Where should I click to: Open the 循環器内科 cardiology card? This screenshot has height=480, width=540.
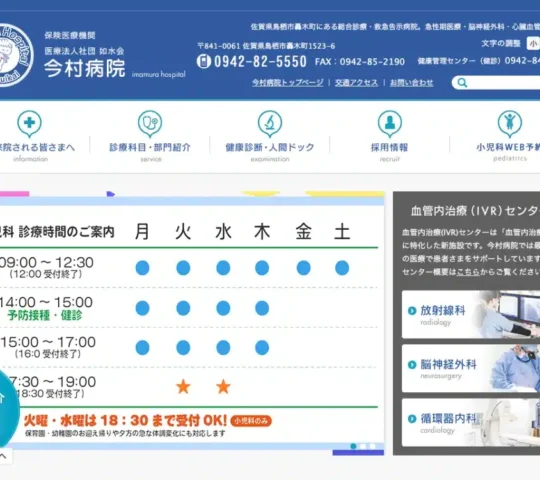471,422
